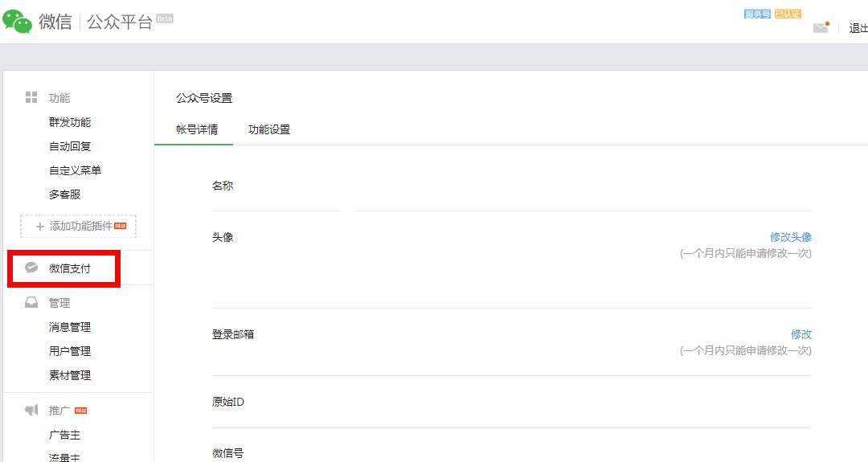Open the mail envelope notification icon
Viewport: 868px width, 462px height.
tap(821, 27)
